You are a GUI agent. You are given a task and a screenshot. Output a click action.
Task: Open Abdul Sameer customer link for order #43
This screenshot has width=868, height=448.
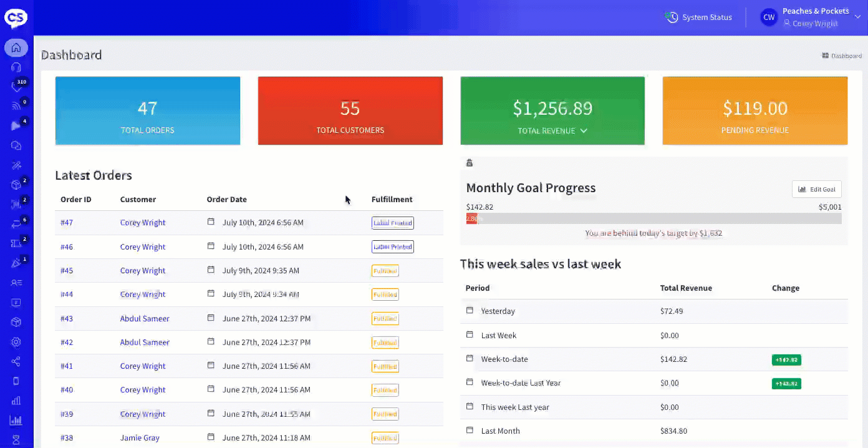(x=145, y=319)
